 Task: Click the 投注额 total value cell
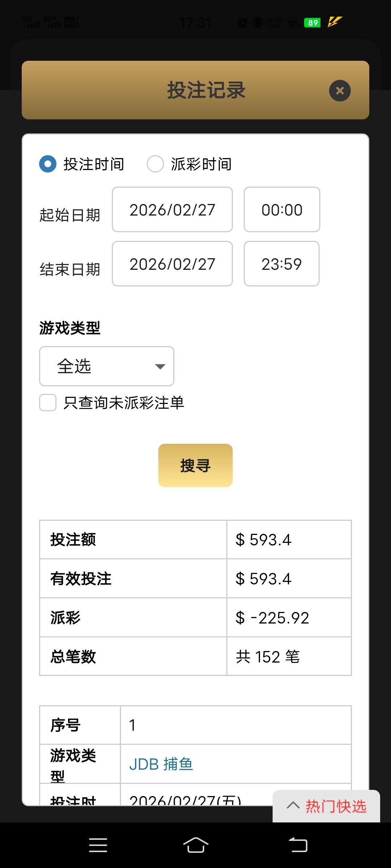(x=289, y=540)
